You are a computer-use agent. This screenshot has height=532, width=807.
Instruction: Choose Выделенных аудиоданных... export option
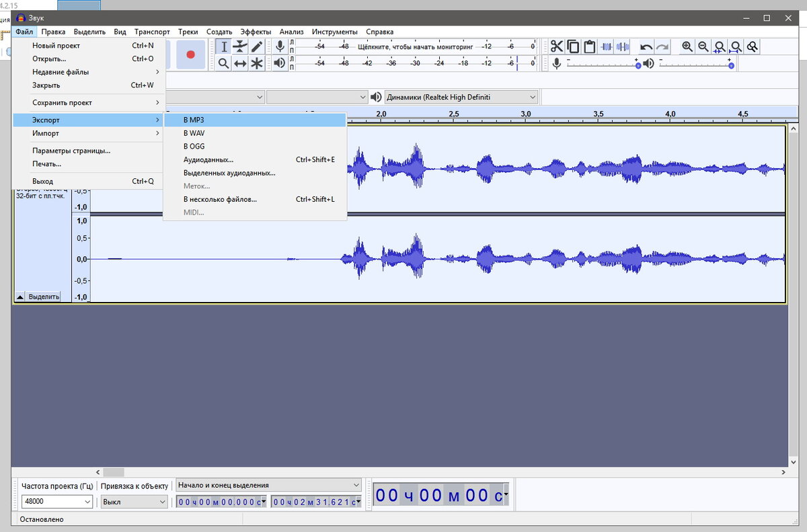point(255,173)
